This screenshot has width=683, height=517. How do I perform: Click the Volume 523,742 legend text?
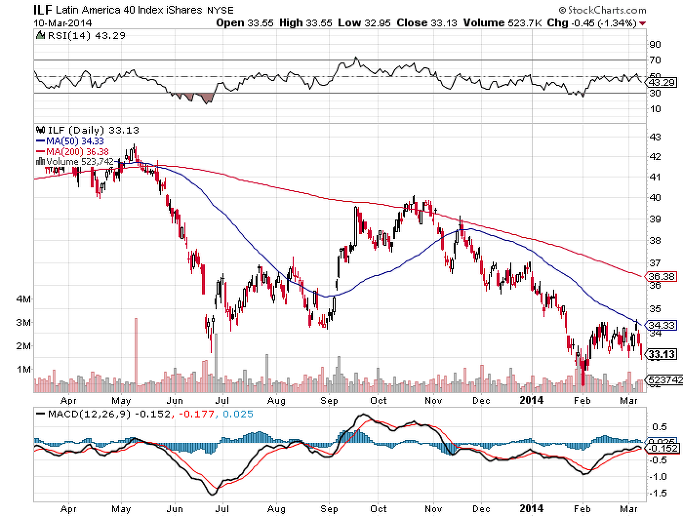tap(79, 162)
